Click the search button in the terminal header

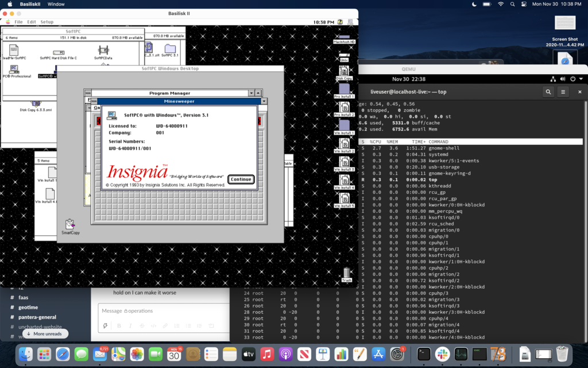[x=548, y=91]
